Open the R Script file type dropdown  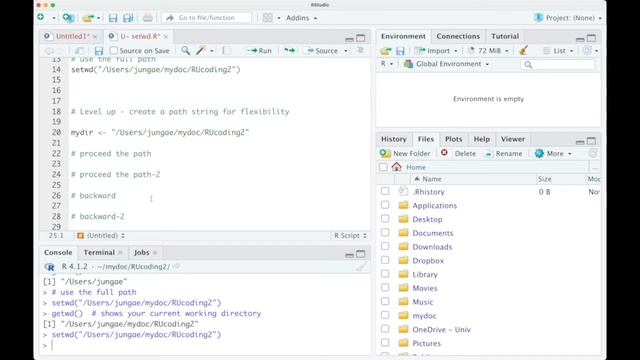point(350,236)
